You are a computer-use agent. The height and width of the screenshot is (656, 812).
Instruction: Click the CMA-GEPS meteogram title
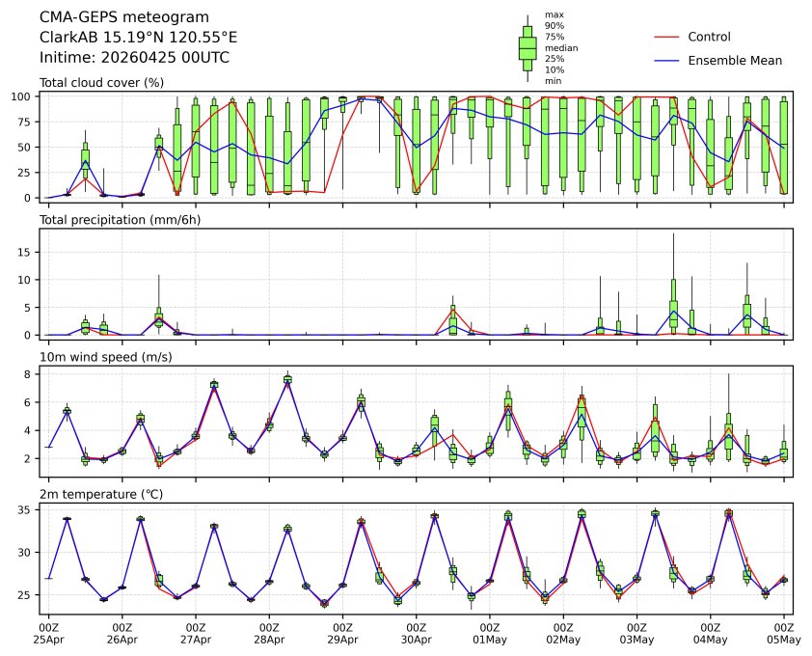(112, 17)
